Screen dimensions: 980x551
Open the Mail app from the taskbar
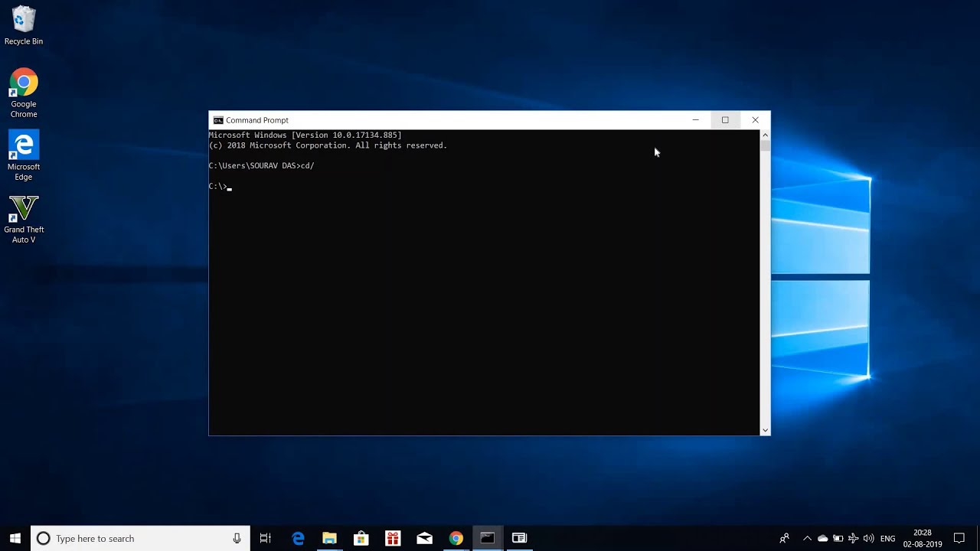(424, 538)
